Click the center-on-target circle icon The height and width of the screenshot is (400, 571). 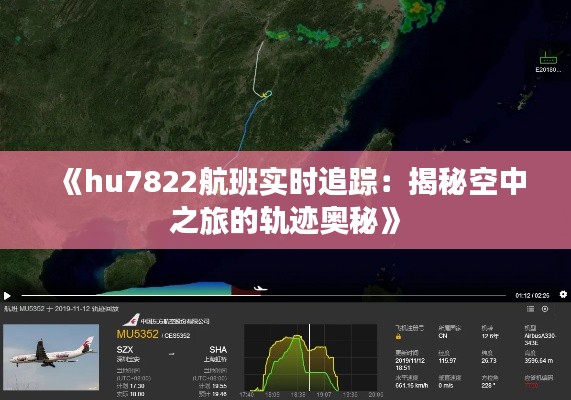click(x=545, y=309)
